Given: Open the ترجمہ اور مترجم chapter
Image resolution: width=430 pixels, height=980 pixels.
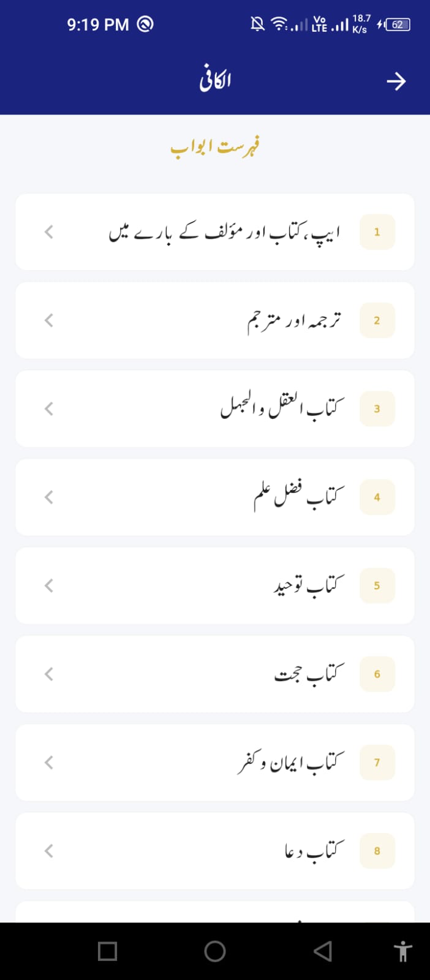Looking at the screenshot, I should pos(214,320).
